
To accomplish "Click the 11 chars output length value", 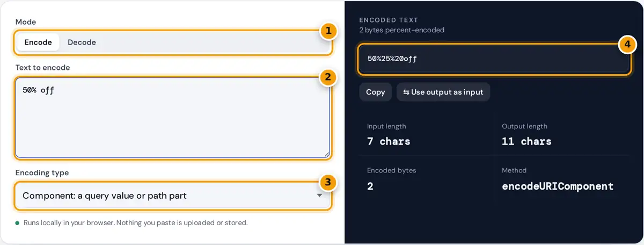I will 526,141.
